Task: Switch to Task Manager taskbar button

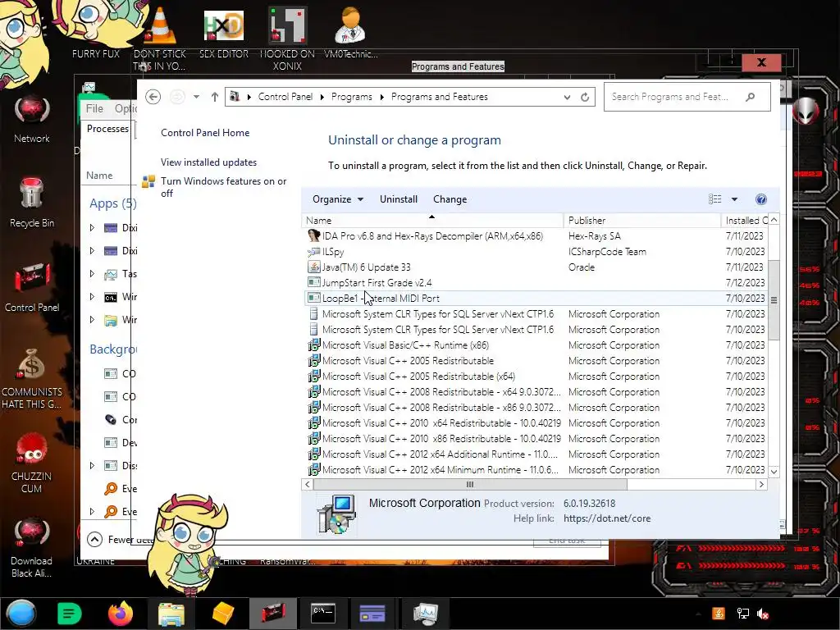Action: (x=426, y=614)
